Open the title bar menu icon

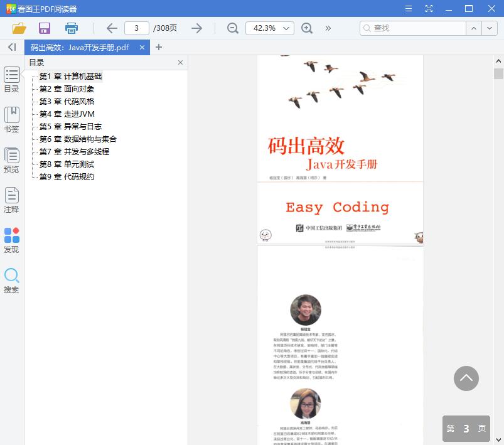(409, 9)
